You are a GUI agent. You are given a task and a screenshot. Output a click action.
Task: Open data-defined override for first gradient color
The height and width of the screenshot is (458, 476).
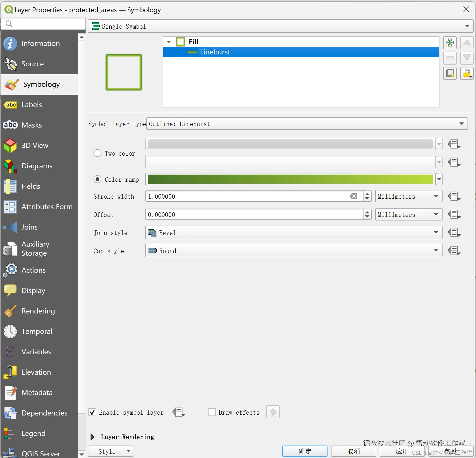pos(454,144)
